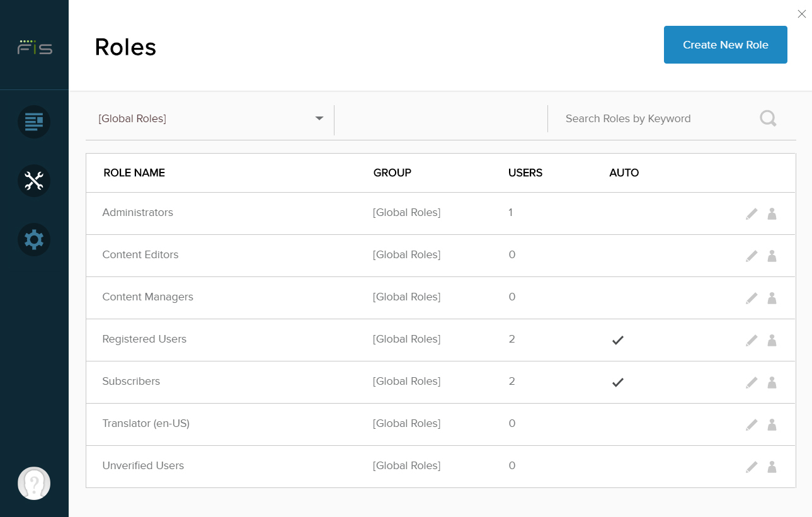Open the Content menu icon in sidebar

(34, 122)
